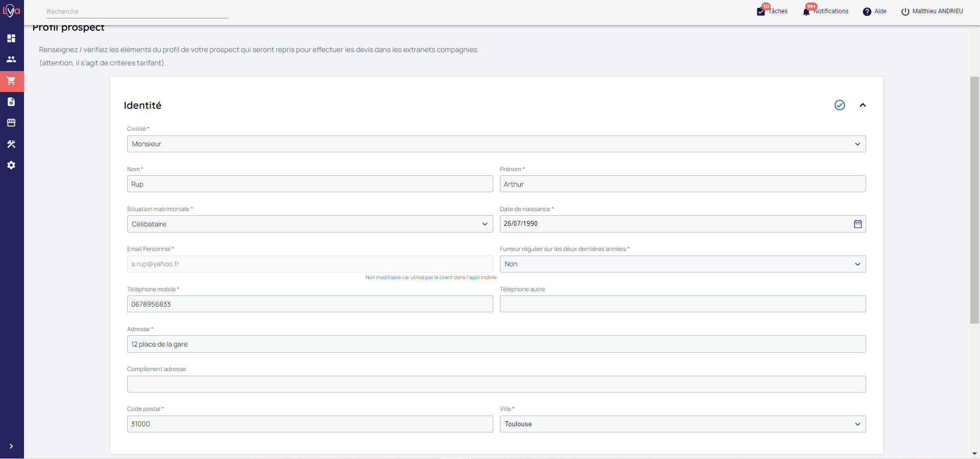The width and height of the screenshot is (980, 459).
Task: Select the shopping cart icon in sidebar
Action: 11,81
